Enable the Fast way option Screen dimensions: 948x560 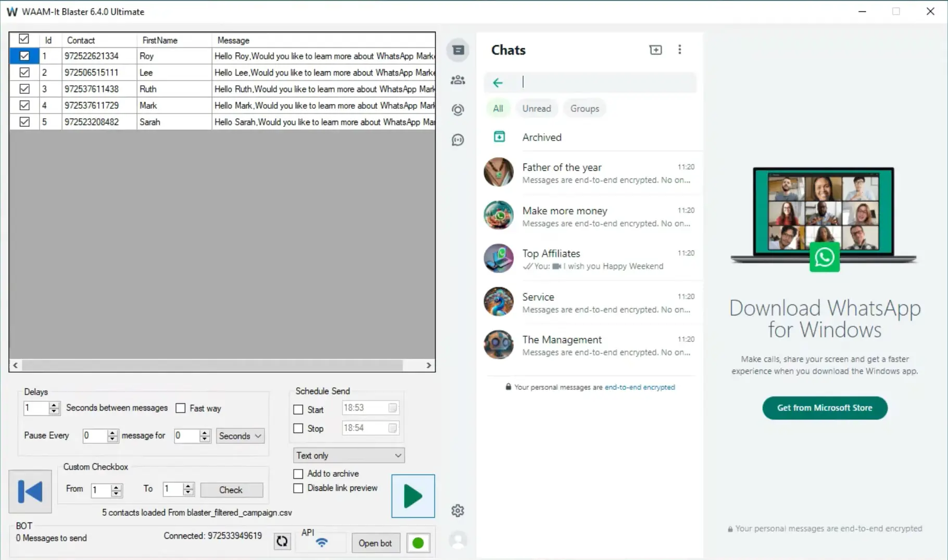[181, 408]
